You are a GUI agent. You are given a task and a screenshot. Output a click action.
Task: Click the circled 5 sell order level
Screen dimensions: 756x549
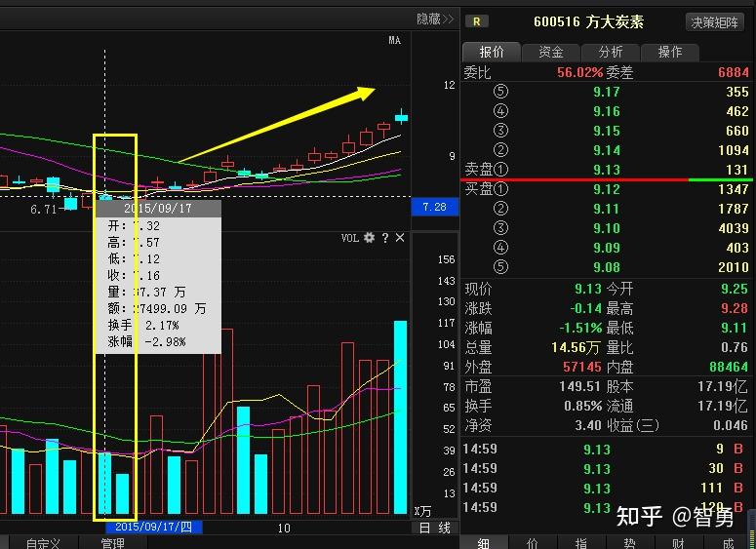[x=501, y=93]
